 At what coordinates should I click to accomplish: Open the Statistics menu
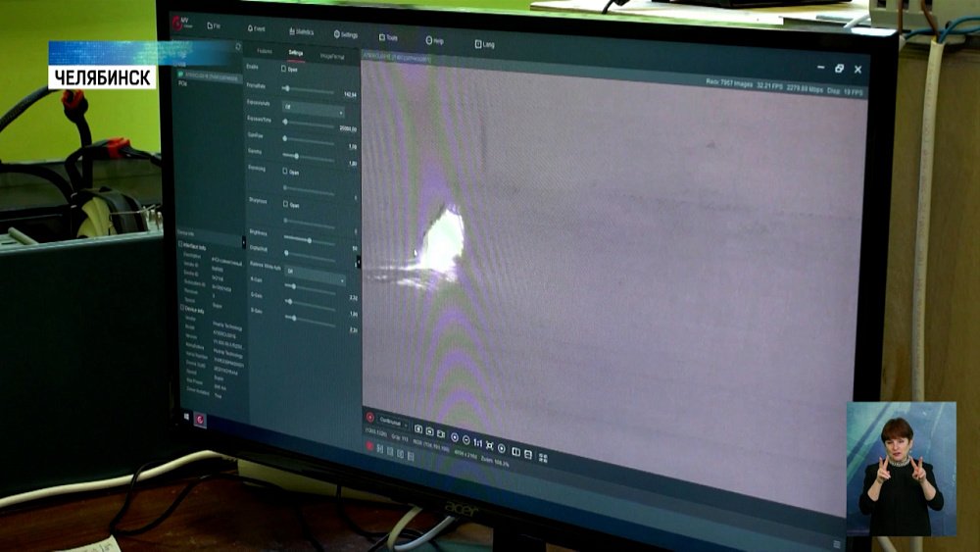[x=300, y=31]
